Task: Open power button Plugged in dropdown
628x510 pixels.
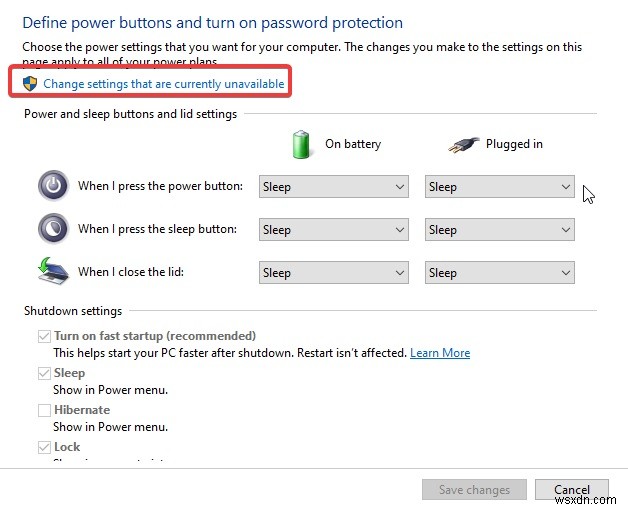Action: (500, 187)
